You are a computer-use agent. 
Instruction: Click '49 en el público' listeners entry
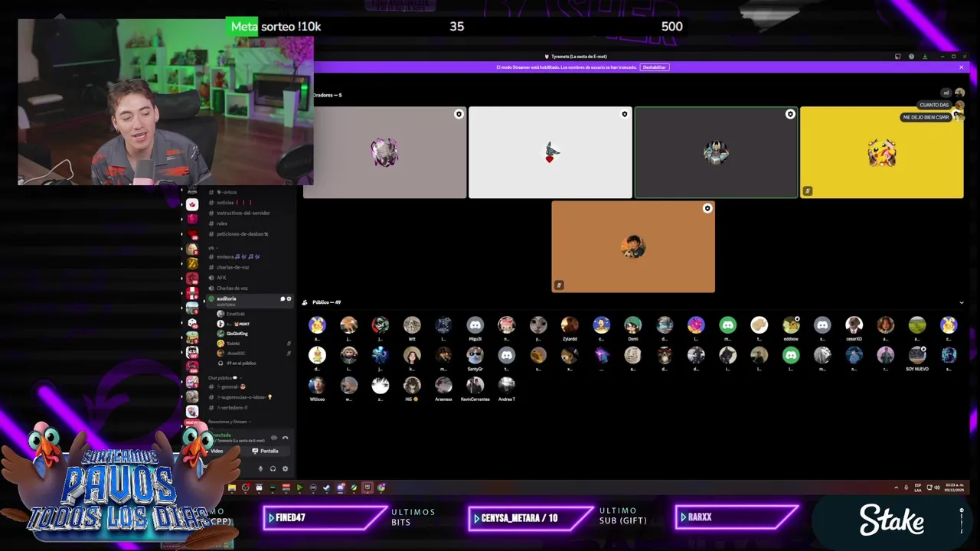coord(241,363)
